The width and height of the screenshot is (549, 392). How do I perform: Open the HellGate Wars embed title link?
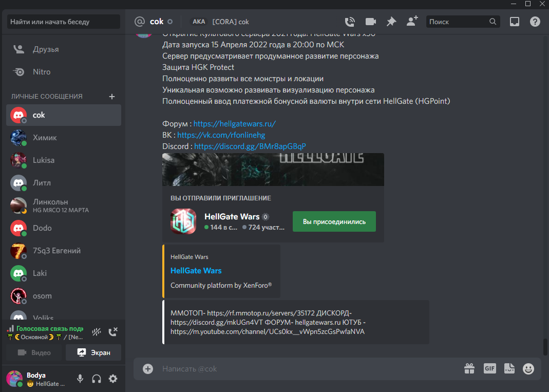pyautogui.click(x=196, y=270)
